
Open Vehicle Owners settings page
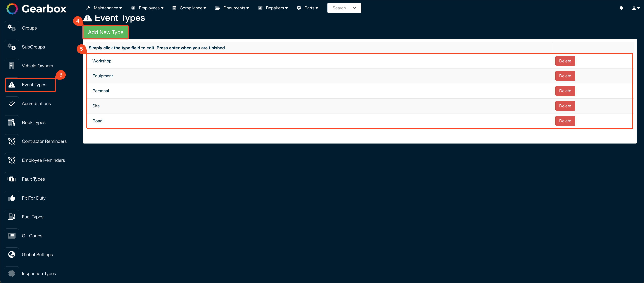[37, 66]
